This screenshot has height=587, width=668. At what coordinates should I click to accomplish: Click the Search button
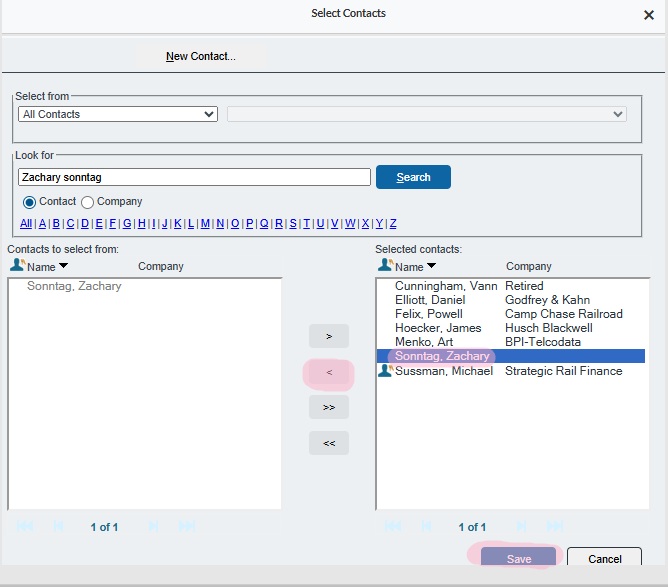[x=413, y=177]
